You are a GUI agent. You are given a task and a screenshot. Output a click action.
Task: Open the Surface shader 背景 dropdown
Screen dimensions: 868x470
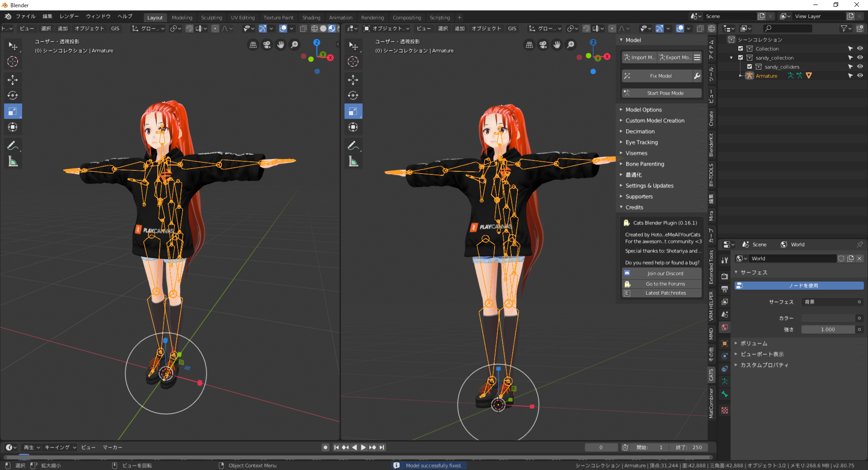click(x=832, y=302)
